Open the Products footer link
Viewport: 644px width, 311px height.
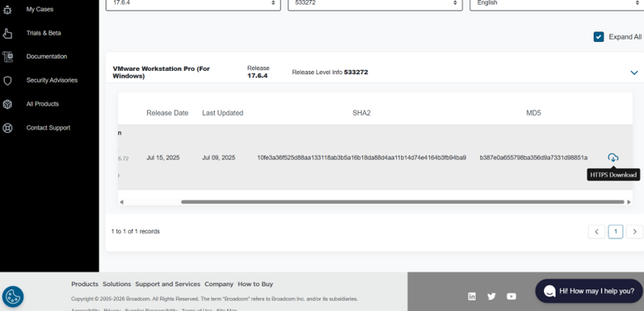(x=84, y=284)
